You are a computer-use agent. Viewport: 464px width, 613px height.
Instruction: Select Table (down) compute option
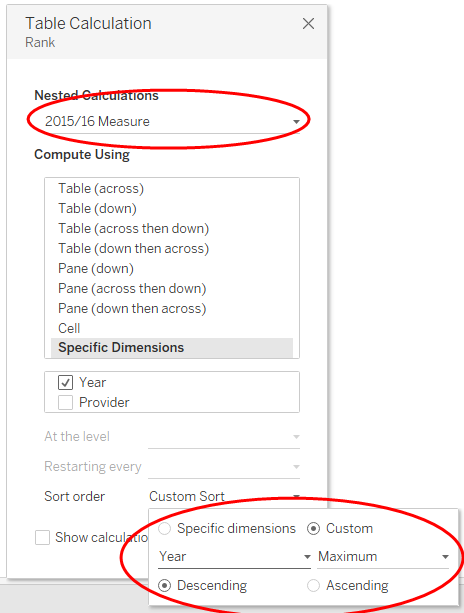(x=97, y=208)
